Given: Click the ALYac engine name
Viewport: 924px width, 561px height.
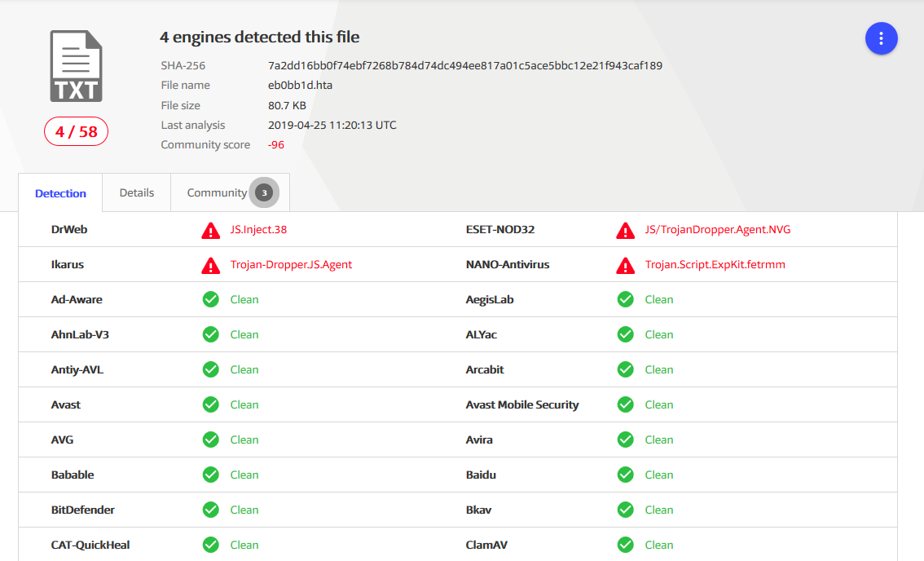Looking at the screenshot, I should pyautogui.click(x=482, y=334).
